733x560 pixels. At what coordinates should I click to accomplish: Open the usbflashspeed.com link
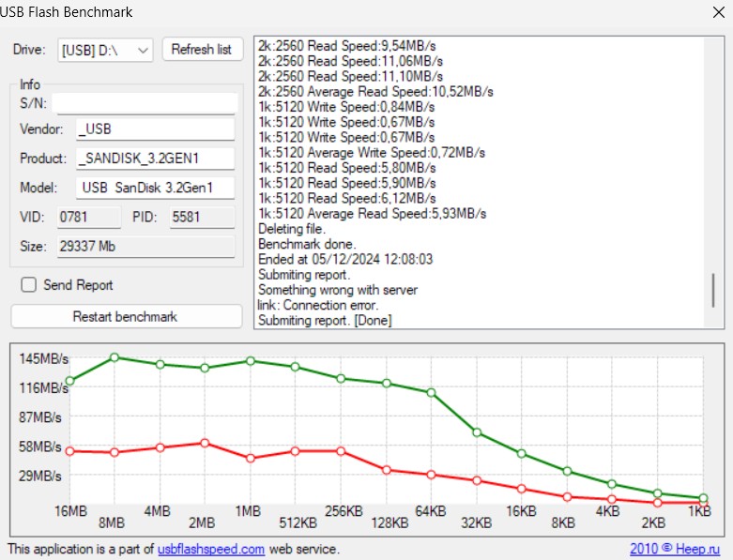pos(211,549)
